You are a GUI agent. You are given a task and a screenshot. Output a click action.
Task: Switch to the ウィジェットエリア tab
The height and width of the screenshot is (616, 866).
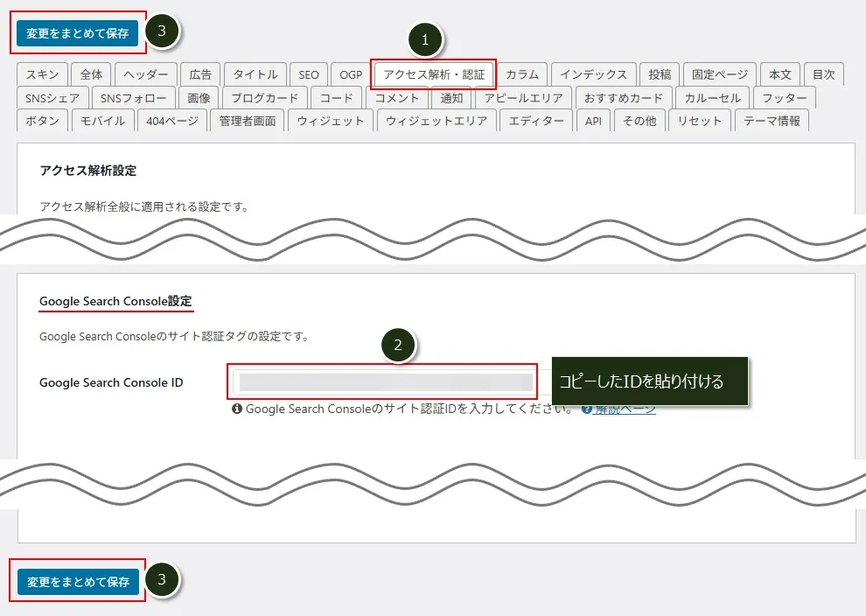pyautogui.click(x=436, y=121)
